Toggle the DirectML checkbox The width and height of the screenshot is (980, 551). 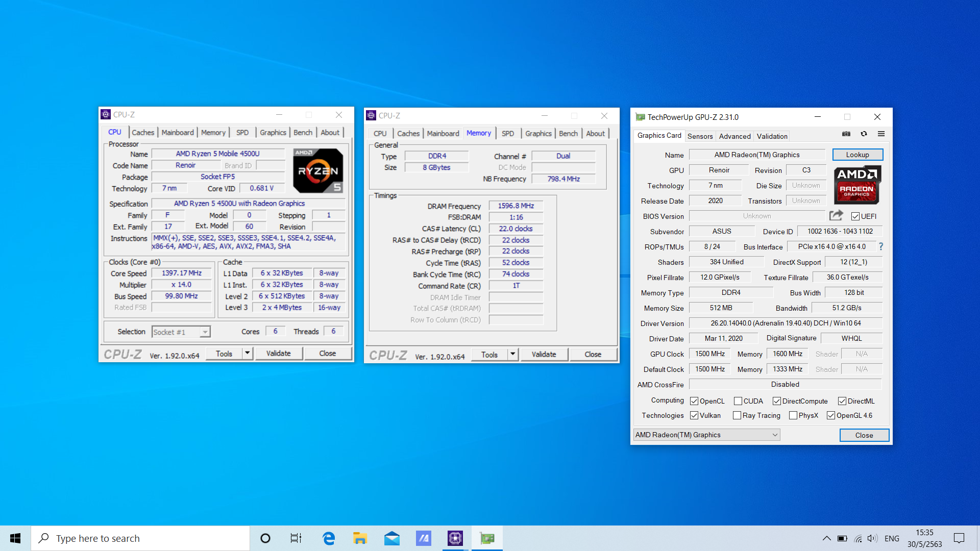point(842,401)
